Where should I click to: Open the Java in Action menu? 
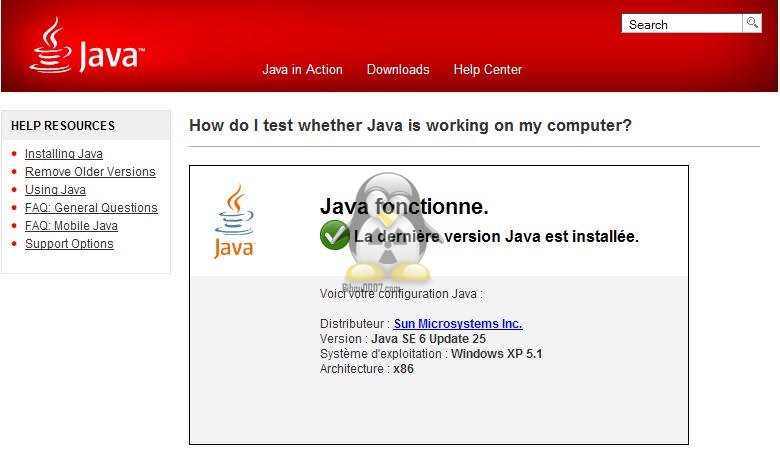302,70
